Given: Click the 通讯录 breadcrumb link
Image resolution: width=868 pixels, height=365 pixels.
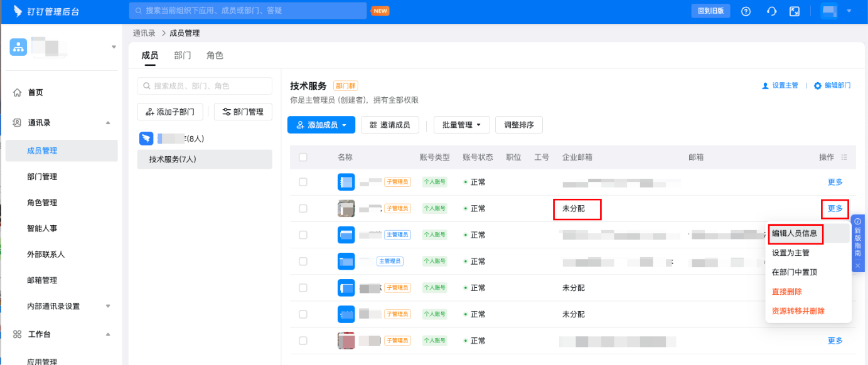Looking at the screenshot, I should 144,33.
